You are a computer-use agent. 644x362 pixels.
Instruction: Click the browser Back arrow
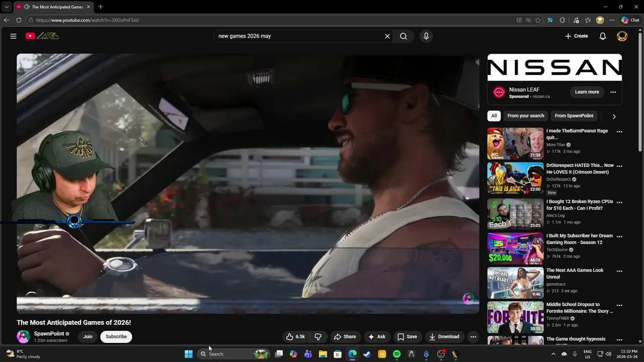[7, 20]
